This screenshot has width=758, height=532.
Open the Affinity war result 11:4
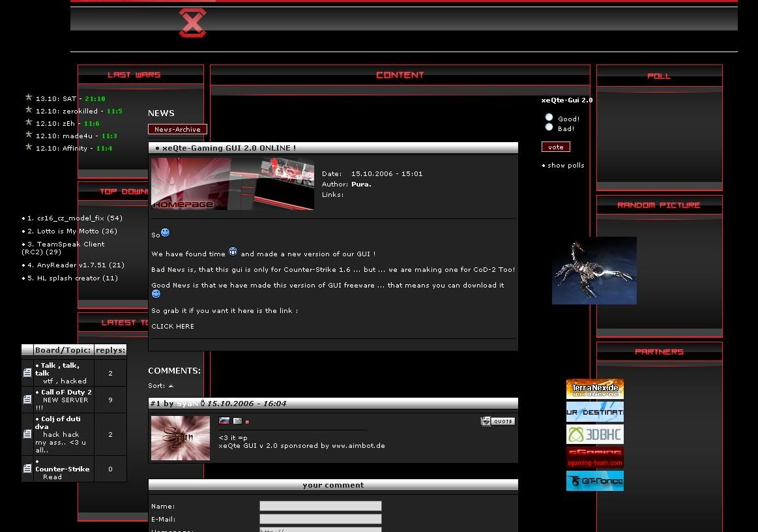(x=104, y=149)
